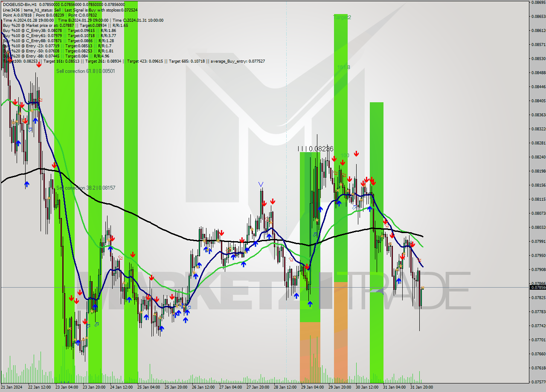Click the '21 Jan 2024' time axis label
This screenshot has height=392, width=546.
click(11, 387)
